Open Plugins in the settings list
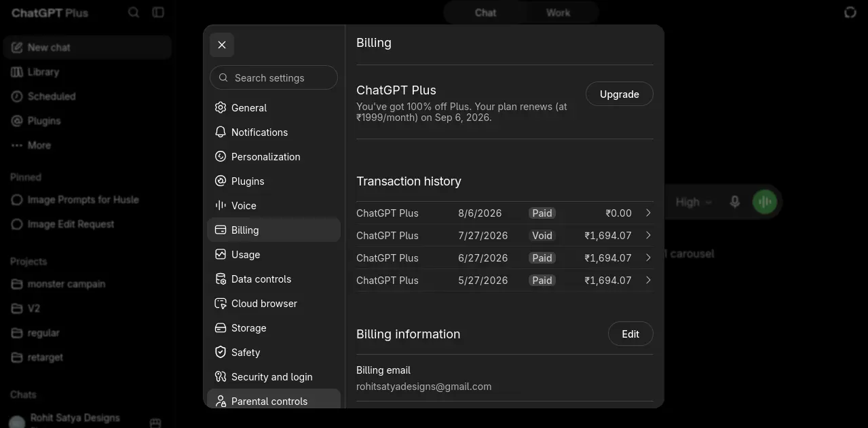This screenshot has height=428, width=868. pos(273,181)
